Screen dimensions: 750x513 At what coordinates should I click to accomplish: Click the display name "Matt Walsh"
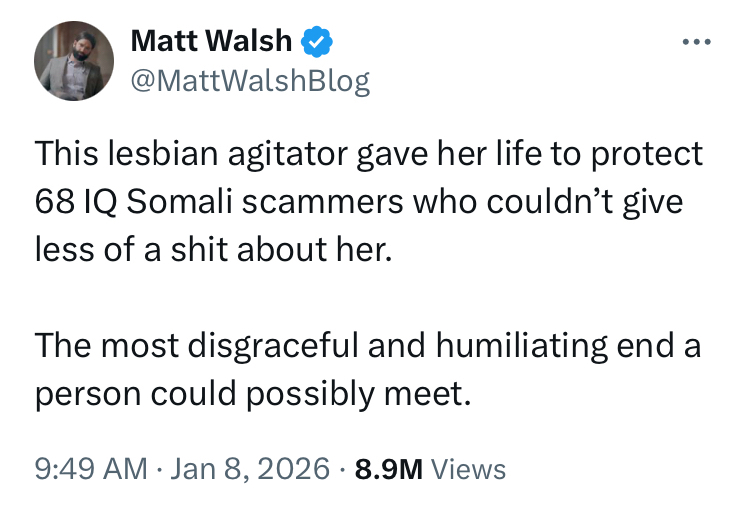point(211,42)
